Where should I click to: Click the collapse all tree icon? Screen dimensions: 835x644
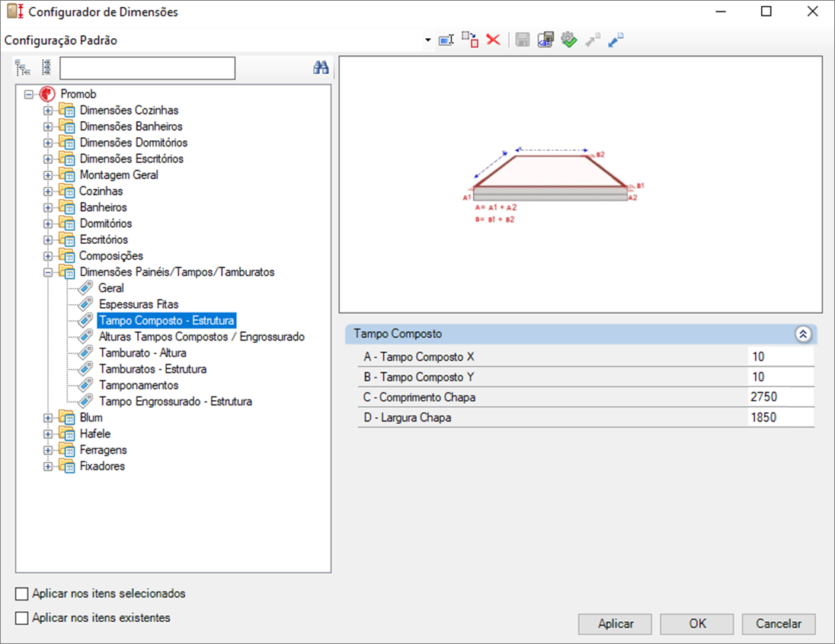[46, 68]
